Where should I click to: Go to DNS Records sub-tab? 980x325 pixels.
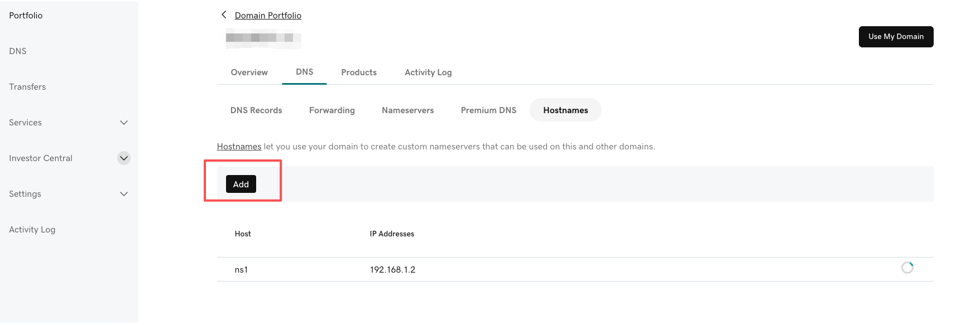pyautogui.click(x=256, y=110)
